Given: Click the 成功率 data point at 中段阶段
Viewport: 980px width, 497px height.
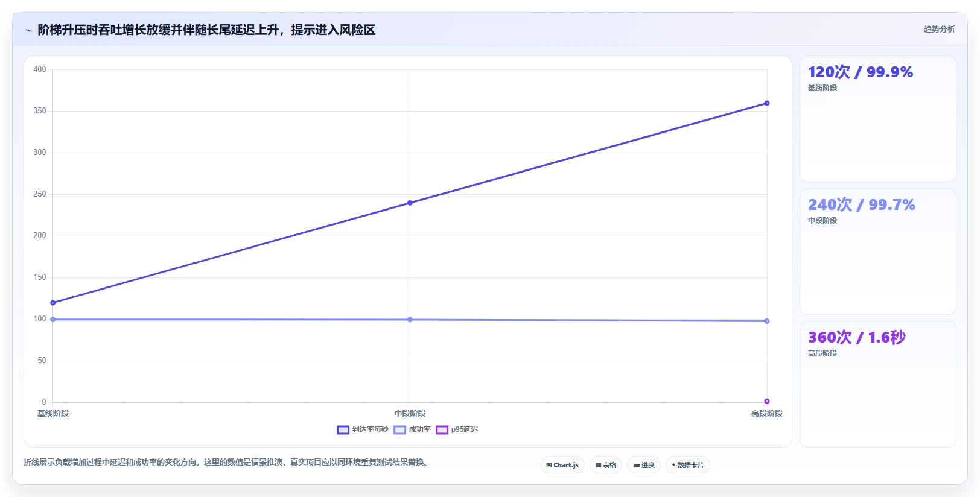Looking at the screenshot, I should (x=410, y=320).
